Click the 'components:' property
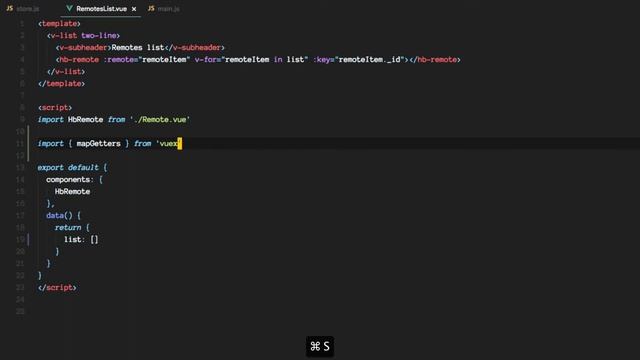This screenshot has height=360, width=640. coord(69,180)
